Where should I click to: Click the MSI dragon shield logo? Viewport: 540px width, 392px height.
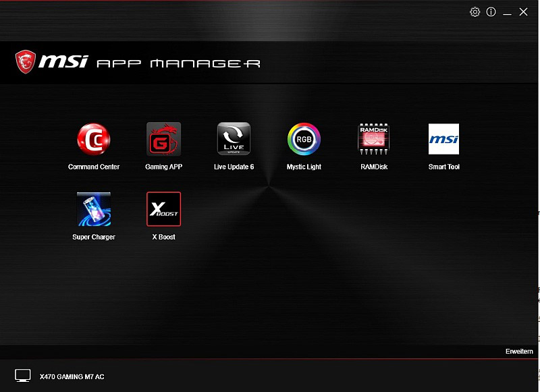point(26,62)
